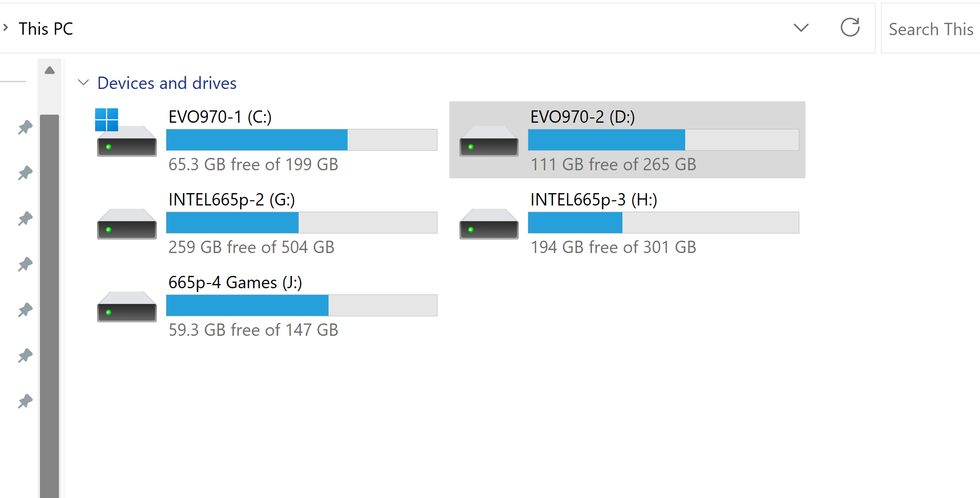Select the INTEL665p-3 (H:) drive icon
This screenshot has width=980, height=498.
tap(488, 224)
